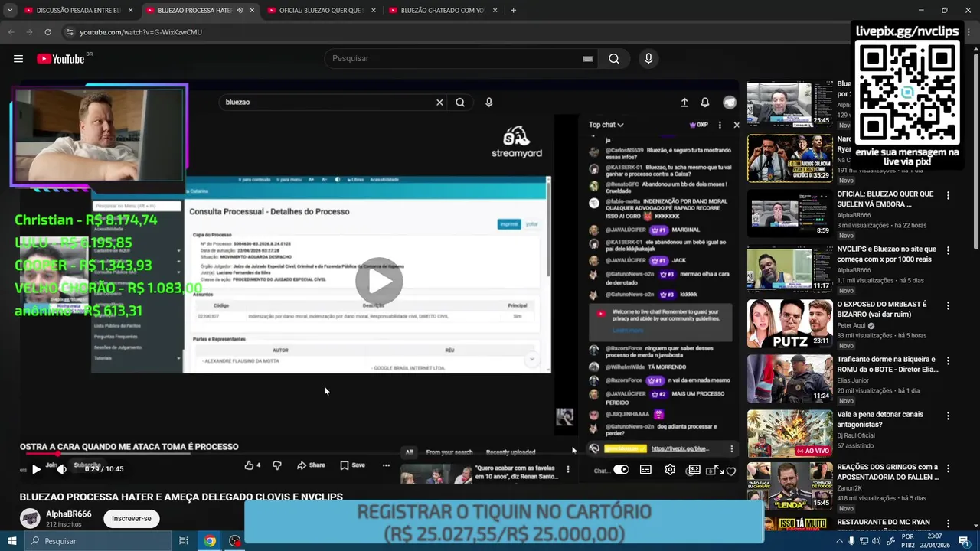Click the Chrome address bar URL
980x551 pixels.
point(141,32)
